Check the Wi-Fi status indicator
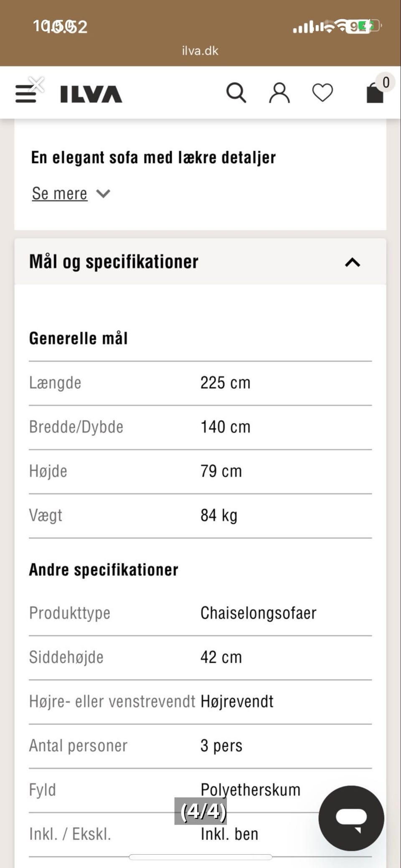Viewport: 401px width, 868px height. tap(332, 26)
